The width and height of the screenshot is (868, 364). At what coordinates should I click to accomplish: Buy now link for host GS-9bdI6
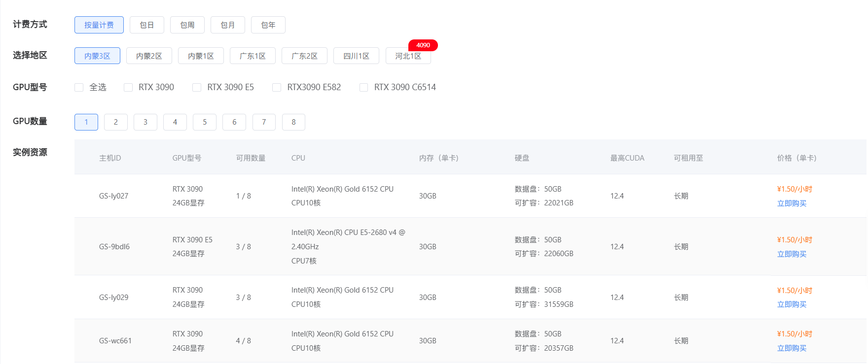[x=792, y=254]
